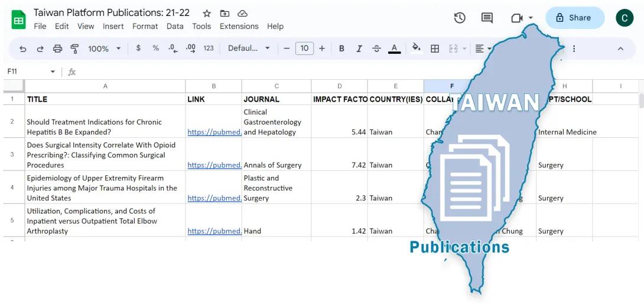
Task: Open the text color picker
Action: [x=394, y=49]
